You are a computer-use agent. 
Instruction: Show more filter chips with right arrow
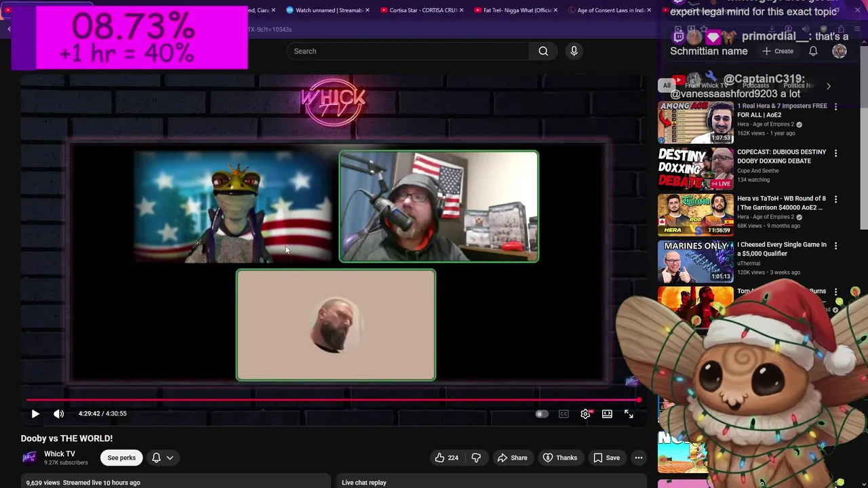click(828, 86)
